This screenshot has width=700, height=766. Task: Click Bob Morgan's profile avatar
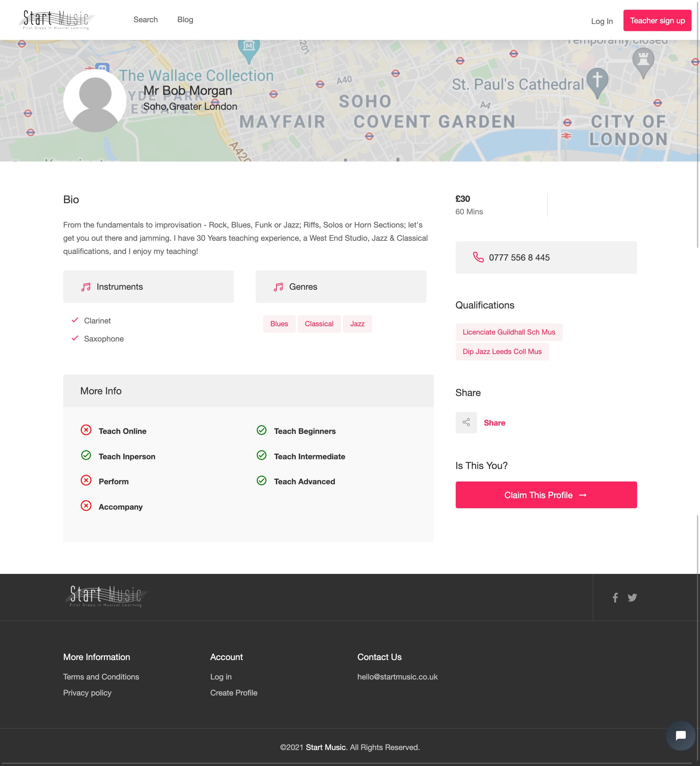[x=94, y=101]
